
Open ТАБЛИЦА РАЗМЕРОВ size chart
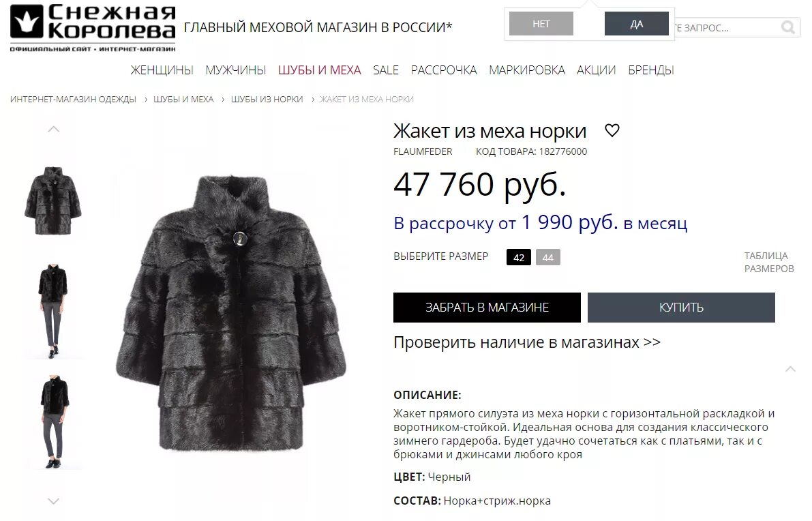click(x=769, y=262)
